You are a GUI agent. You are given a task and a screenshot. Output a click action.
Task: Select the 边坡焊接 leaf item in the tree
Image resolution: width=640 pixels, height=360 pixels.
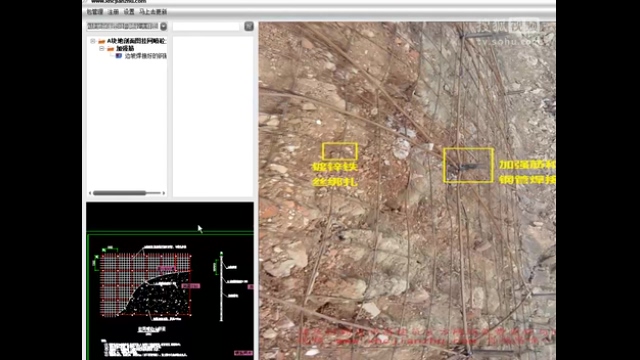tap(145, 56)
